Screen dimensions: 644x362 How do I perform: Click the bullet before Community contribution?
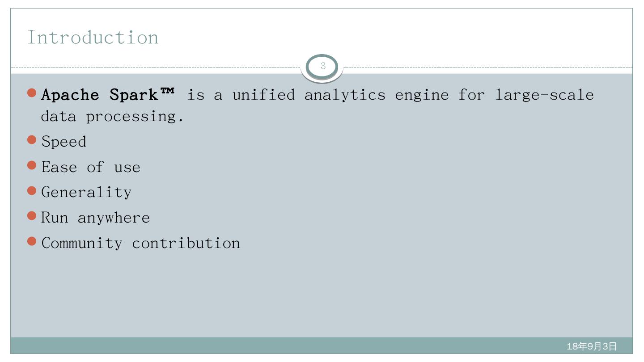coord(32,242)
